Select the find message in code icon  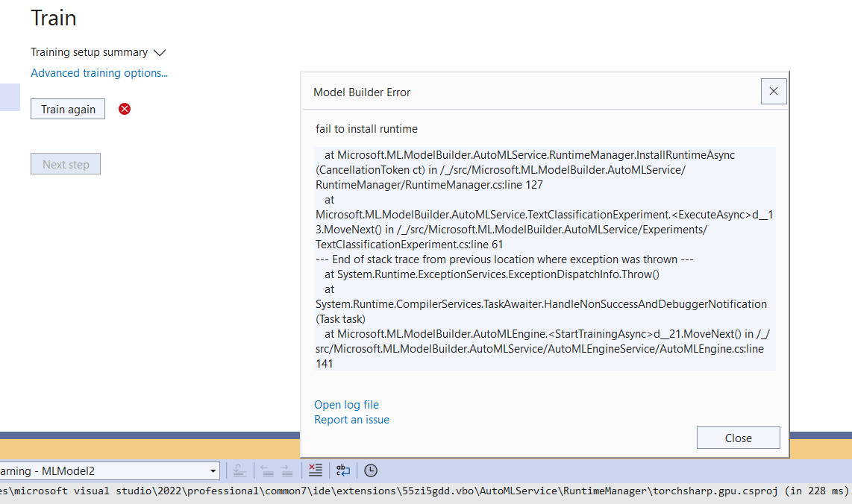(x=239, y=470)
